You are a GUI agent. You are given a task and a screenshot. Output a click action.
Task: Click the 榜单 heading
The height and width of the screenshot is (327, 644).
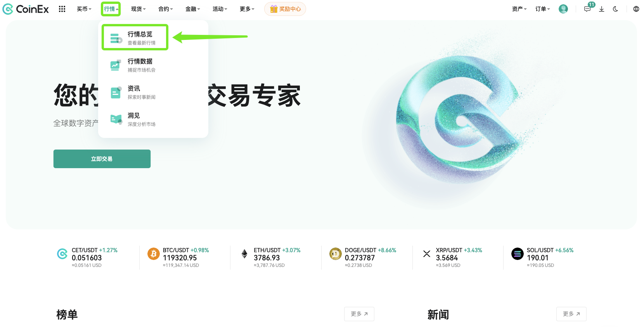click(67, 315)
